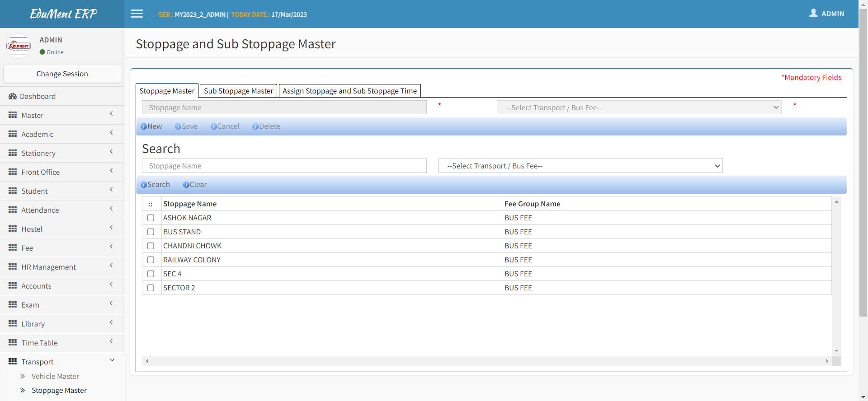Open the search Transport / Bus Fee dropdown
This screenshot has height=401, width=868.
click(x=580, y=166)
